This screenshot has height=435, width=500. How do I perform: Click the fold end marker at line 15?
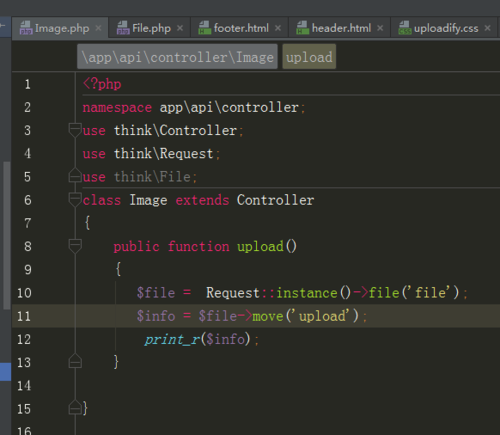(75, 407)
